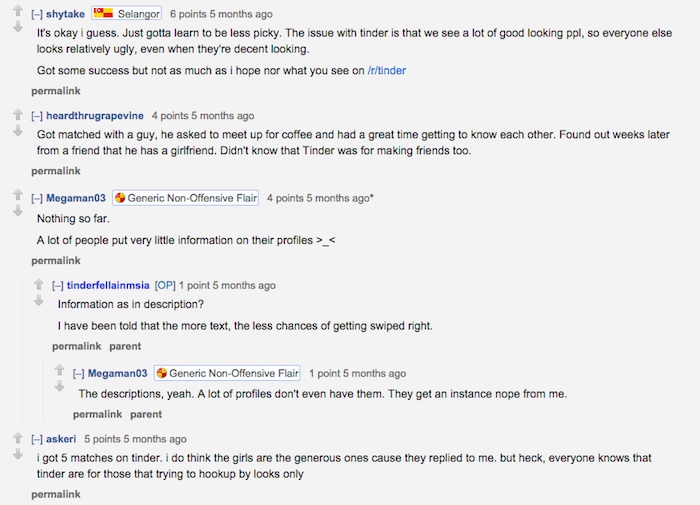Collapse askeri's comment
The image size is (700, 505).
coord(37,439)
